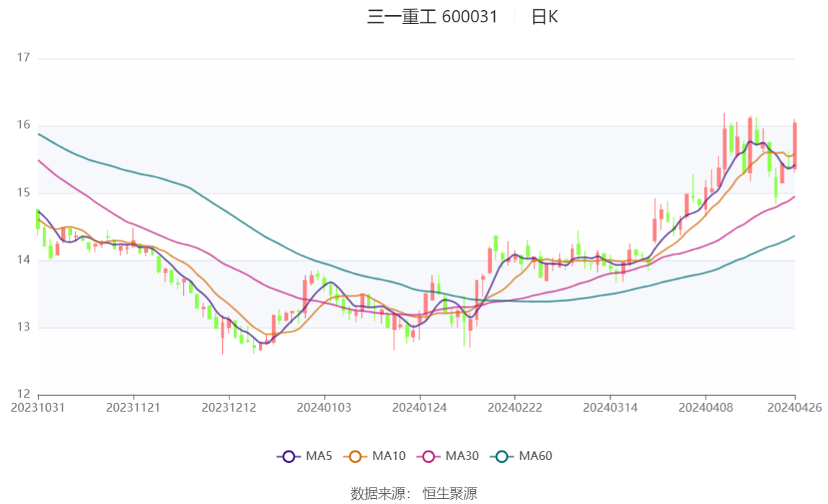
Task: Click the x-axis date 20240314
Action: tap(610, 408)
